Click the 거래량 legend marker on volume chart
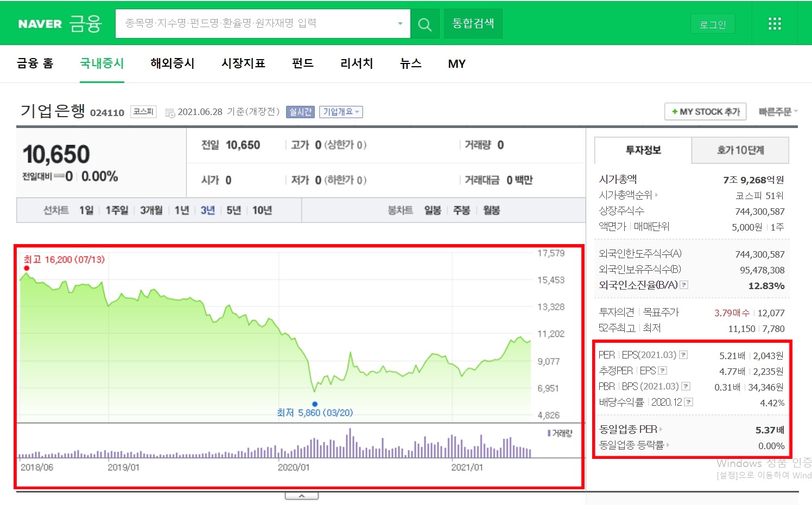 click(x=549, y=433)
